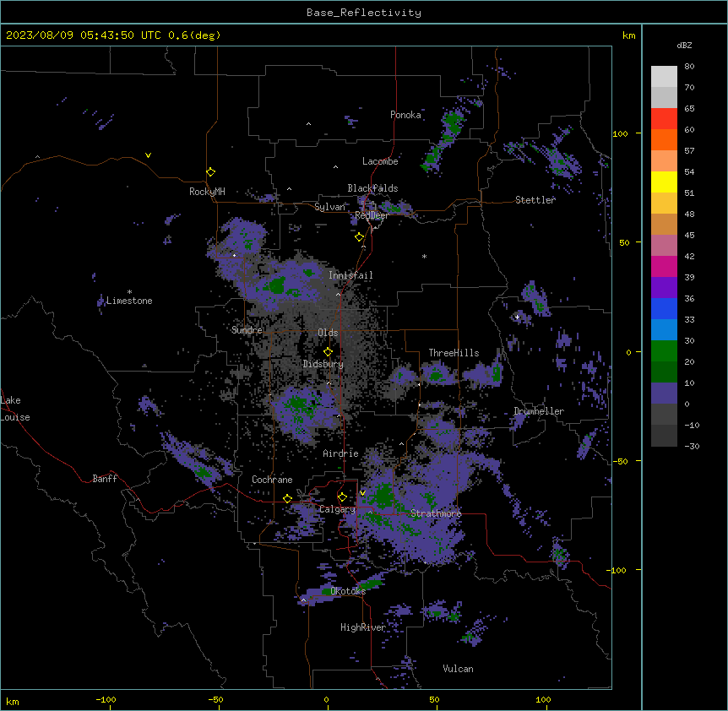
Task: Select white plus marker north of Drumheller
Action: pos(517,317)
